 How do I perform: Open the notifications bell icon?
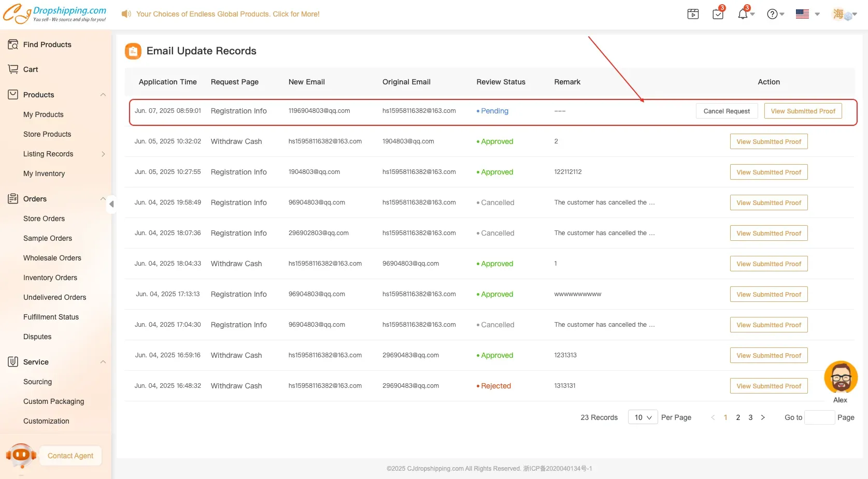click(743, 14)
